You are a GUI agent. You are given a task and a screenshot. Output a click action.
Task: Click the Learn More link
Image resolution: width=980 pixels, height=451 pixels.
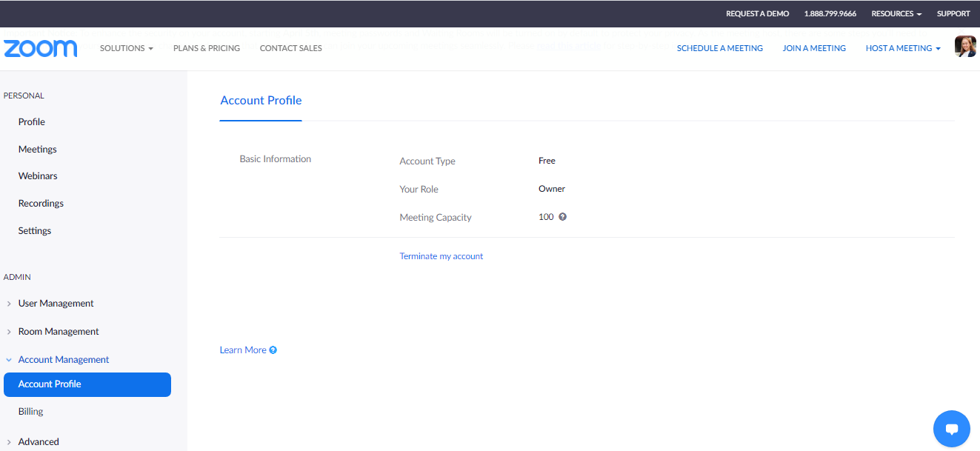243,350
